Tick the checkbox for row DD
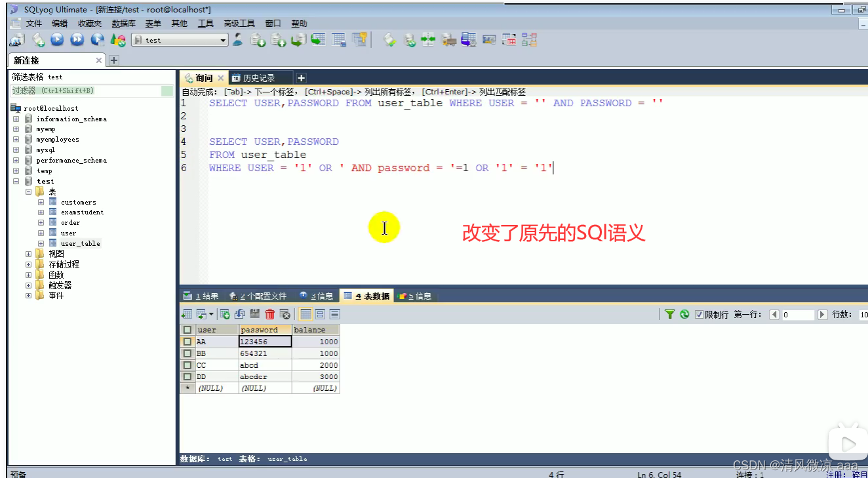Viewport: 868px width, 478px height. point(187,377)
